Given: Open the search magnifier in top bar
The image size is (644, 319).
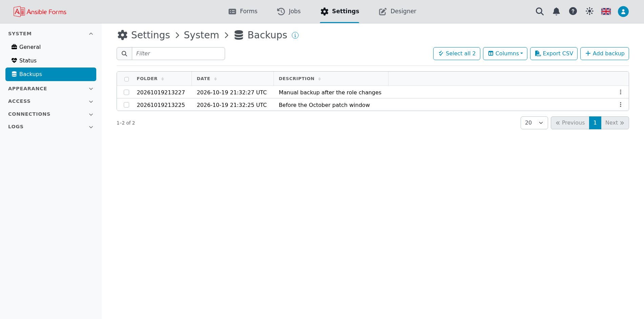Looking at the screenshot, I should click(540, 12).
